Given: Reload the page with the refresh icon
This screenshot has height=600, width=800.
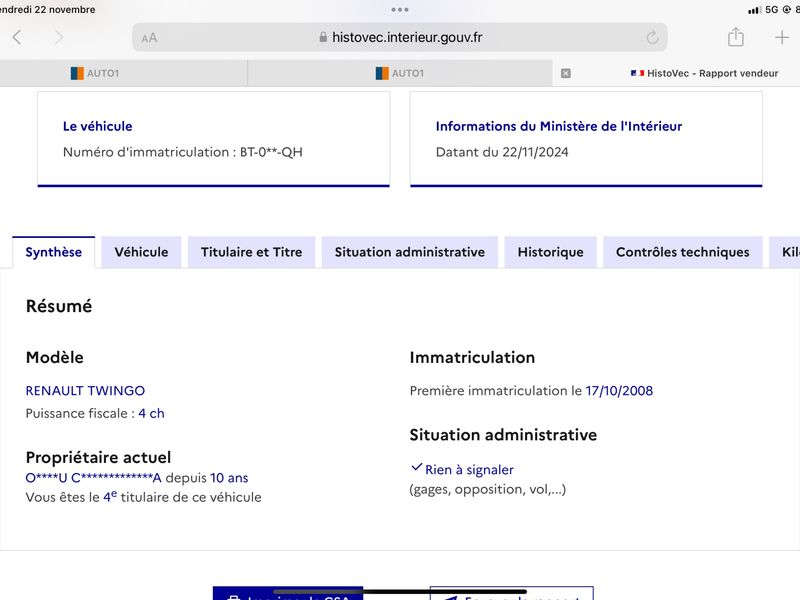Looking at the screenshot, I should coord(652,37).
